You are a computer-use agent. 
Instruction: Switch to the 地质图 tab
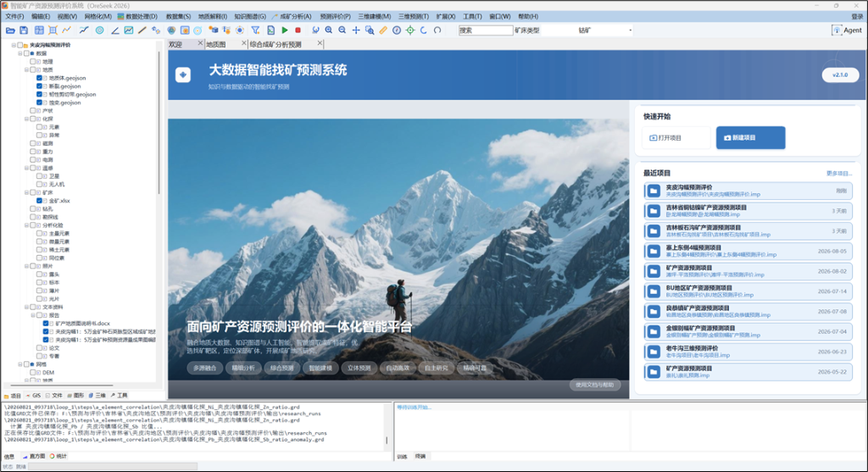216,44
